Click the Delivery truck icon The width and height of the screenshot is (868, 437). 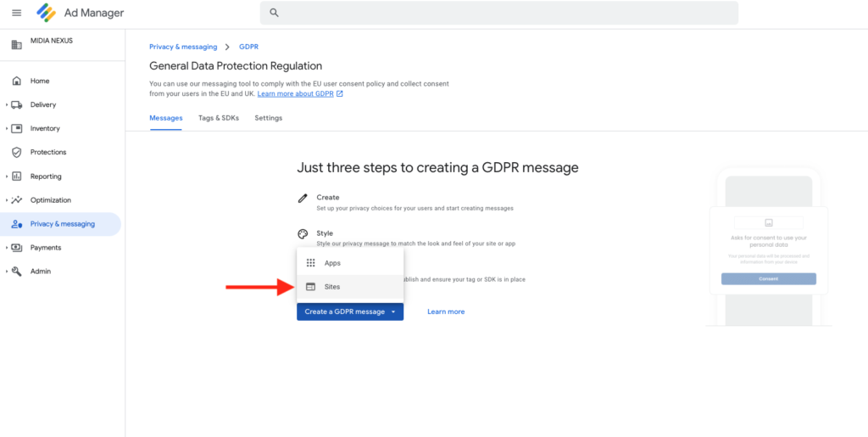point(17,104)
